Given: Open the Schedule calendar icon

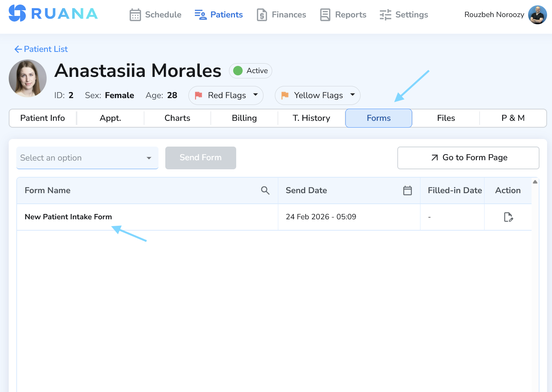Looking at the screenshot, I should click(x=135, y=14).
